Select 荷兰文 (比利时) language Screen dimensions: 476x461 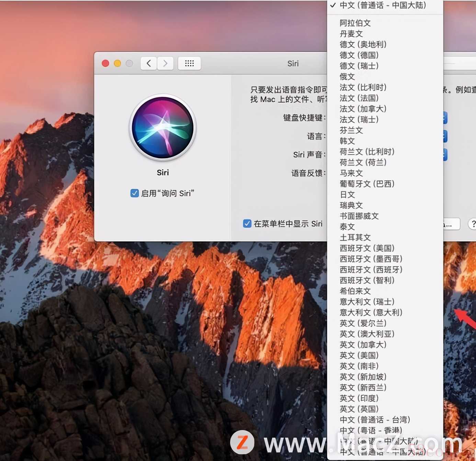(x=385, y=151)
